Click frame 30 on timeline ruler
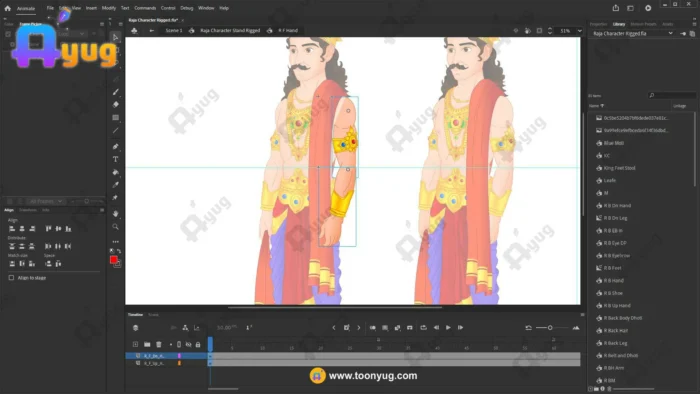The width and height of the screenshot is (700, 394). [379, 347]
